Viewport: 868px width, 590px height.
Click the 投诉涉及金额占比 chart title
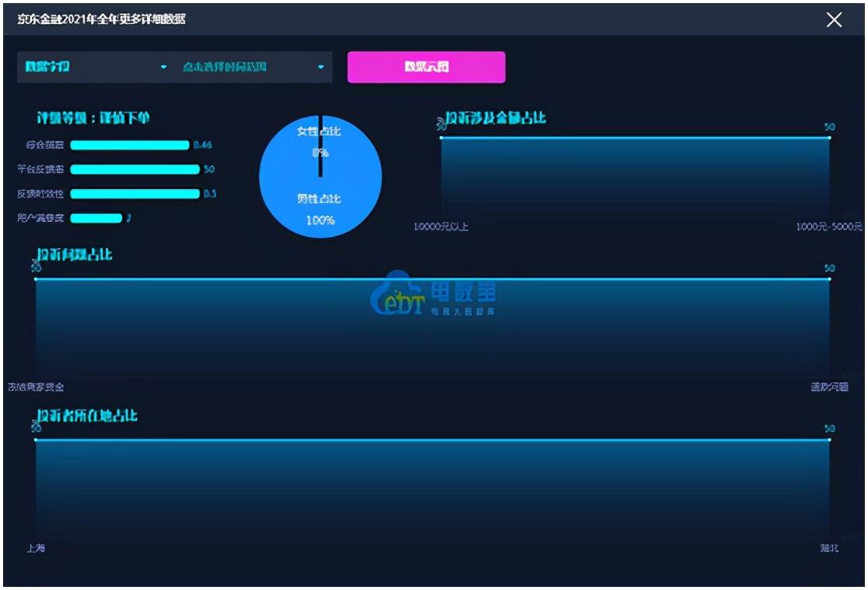click(x=496, y=118)
